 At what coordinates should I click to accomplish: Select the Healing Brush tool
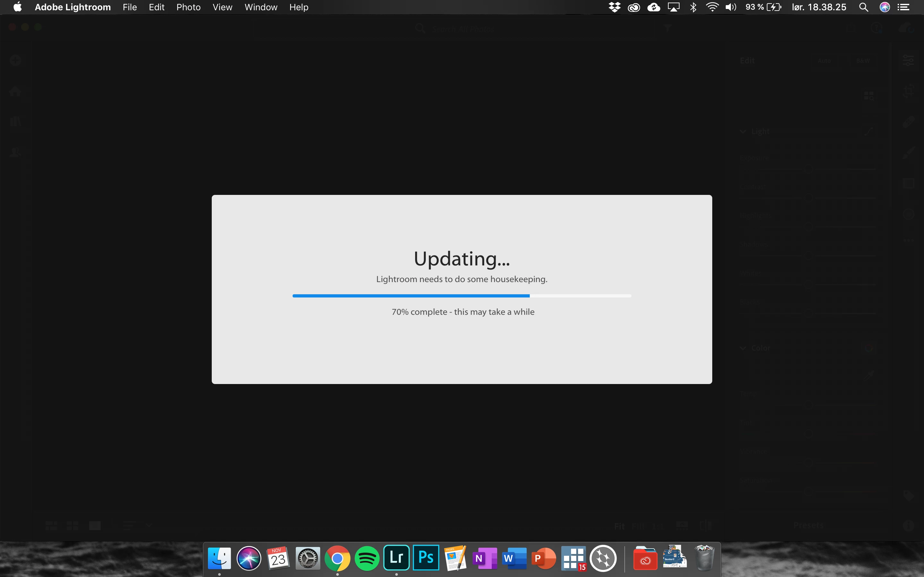point(908,122)
